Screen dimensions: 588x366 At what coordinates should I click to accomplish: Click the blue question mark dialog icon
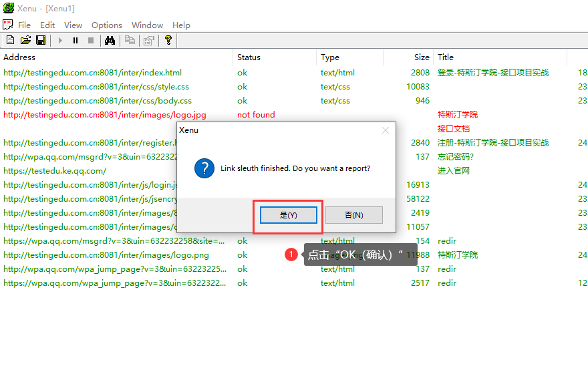coord(204,168)
